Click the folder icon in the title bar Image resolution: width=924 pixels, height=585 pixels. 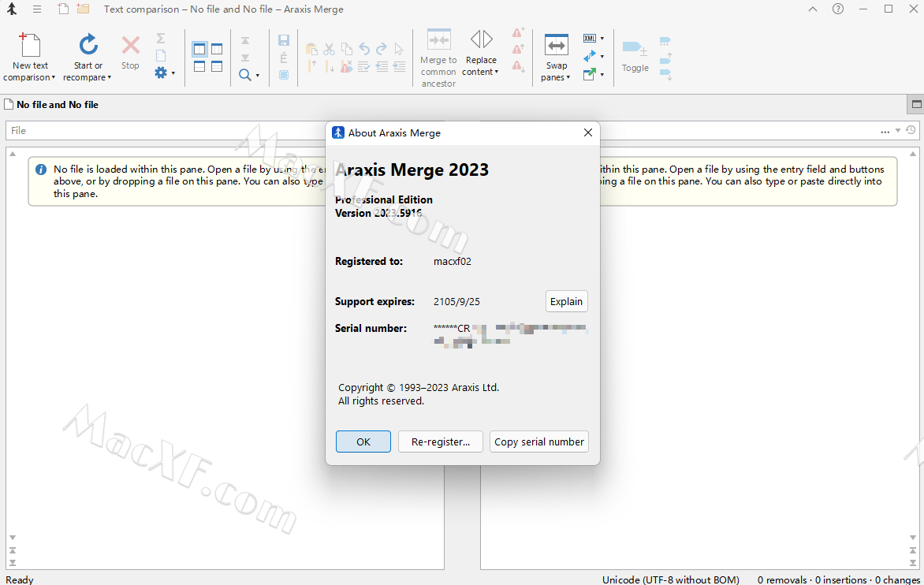coord(83,9)
